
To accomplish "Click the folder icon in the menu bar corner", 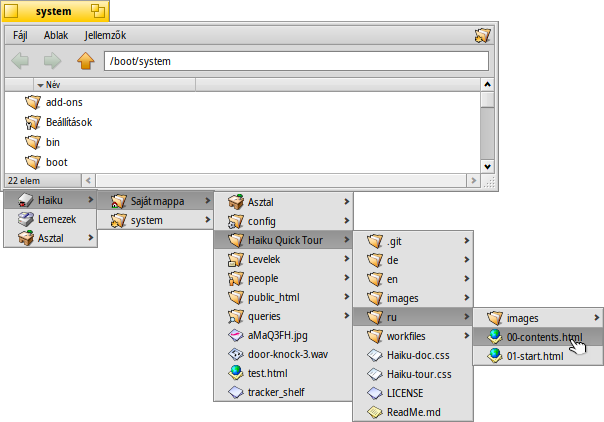I will pyautogui.click(x=483, y=35).
